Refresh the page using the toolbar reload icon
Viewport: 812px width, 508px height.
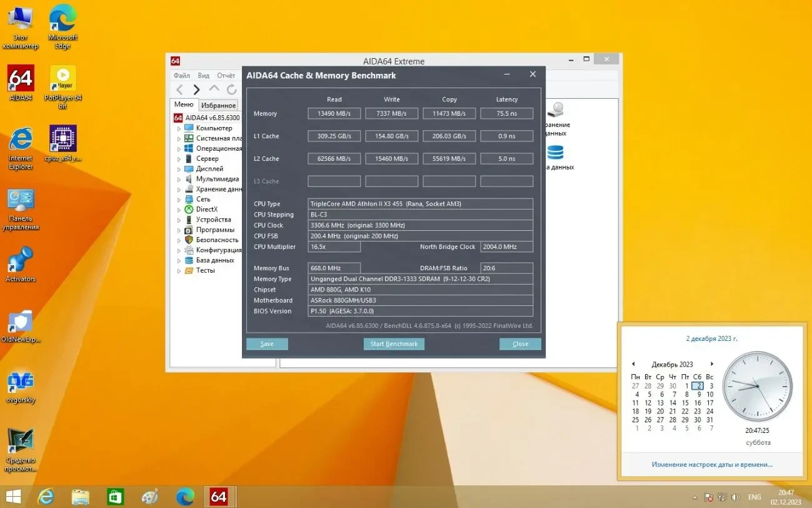click(232, 89)
